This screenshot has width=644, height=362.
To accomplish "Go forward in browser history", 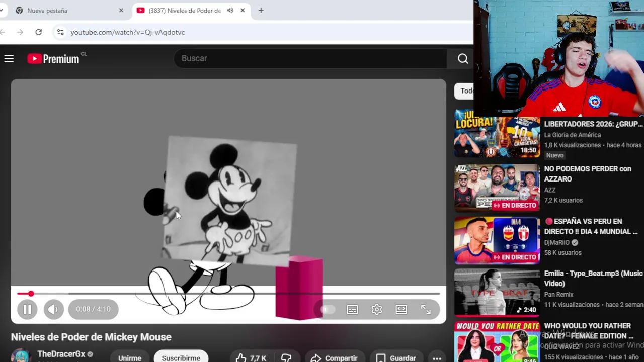I will tap(20, 32).
